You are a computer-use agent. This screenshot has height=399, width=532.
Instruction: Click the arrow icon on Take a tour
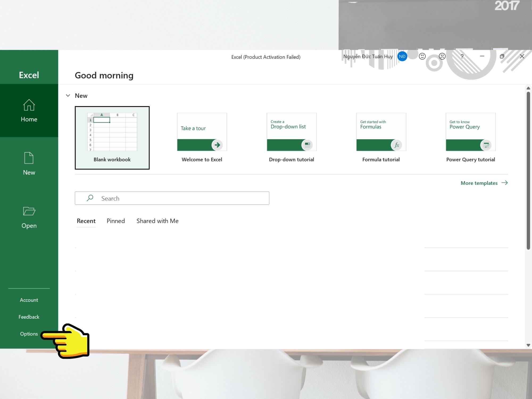[x=217, y=145]
